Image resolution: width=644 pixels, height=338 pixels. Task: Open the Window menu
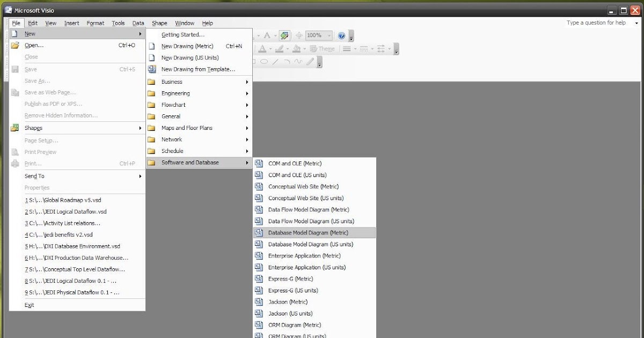pos(185,23)
